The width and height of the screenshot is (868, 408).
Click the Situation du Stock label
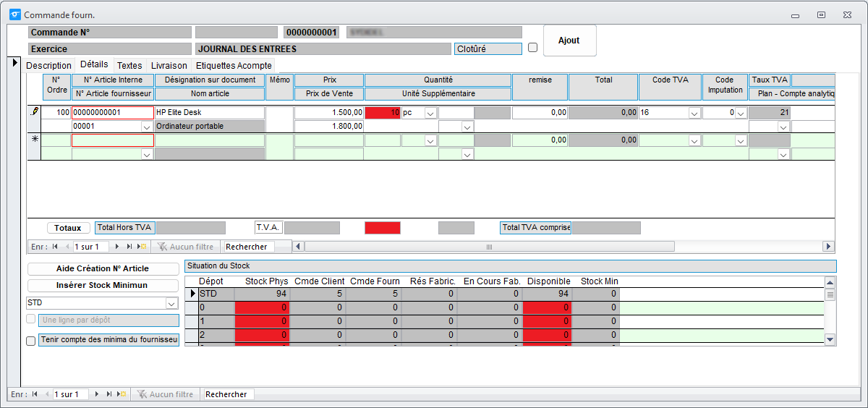[510, 266]
